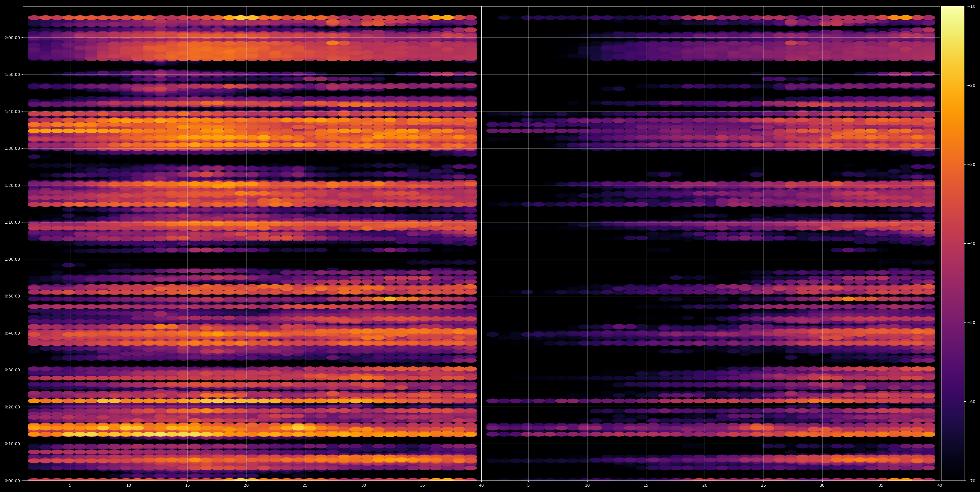Click x-axis label 10 of the right heatmap
The height and width of the screenshot is (492, 980).
pyautogui.click(x=587, y=486)
